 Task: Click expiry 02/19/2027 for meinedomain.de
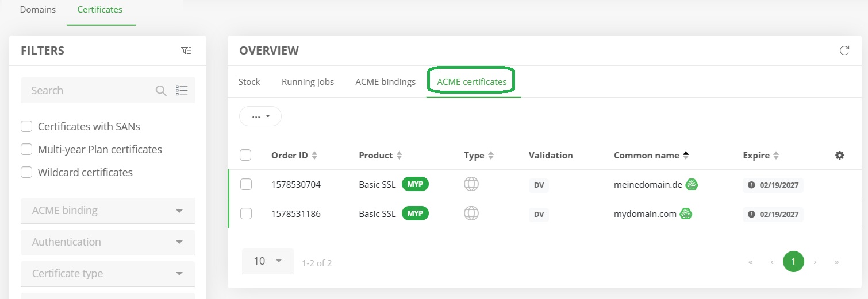point(779,185)
